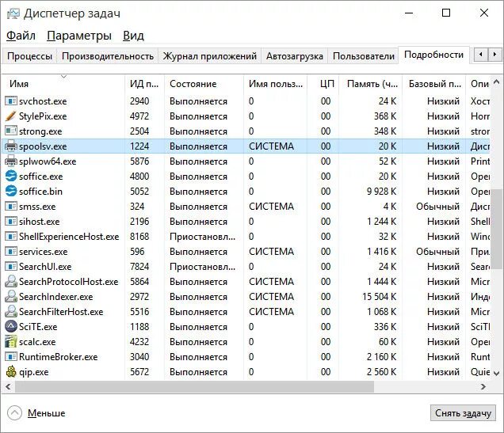This screenshot has width=504, height=433.
Task: Show more tabs with right tab arrow
Action: click(x=494, y=55)
